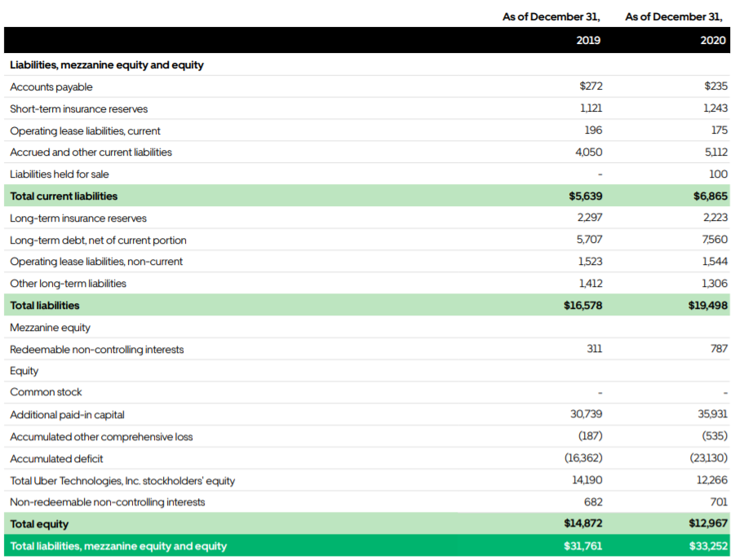This screenshot has width=735, height=560.
Task: Select total equity 2019 value $14,872
Action: point(583,523)
